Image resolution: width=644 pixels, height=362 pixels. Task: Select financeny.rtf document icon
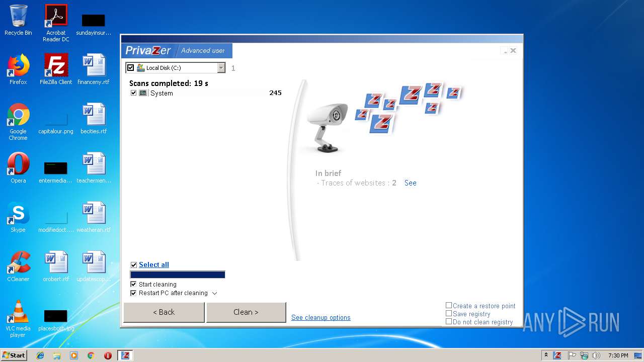tap(94, 69)
